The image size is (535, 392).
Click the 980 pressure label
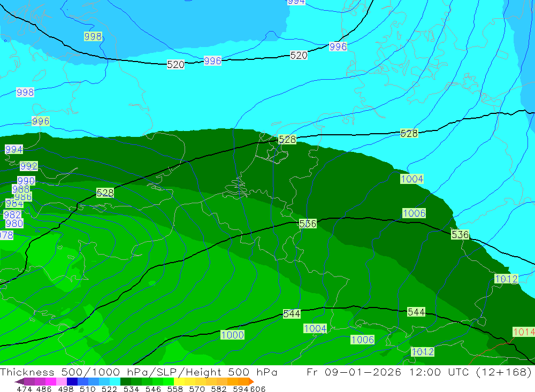pyautogui.click(x=14, y=224)
